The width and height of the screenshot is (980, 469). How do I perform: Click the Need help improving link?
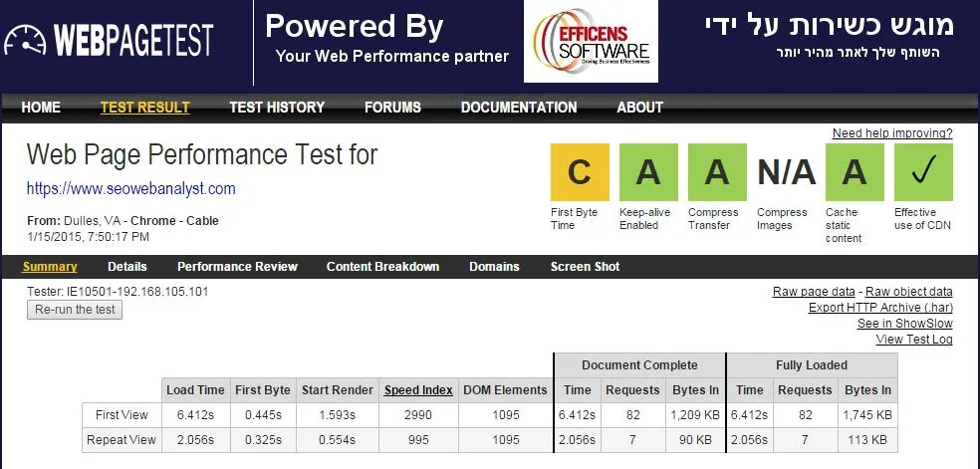[892, 133]
